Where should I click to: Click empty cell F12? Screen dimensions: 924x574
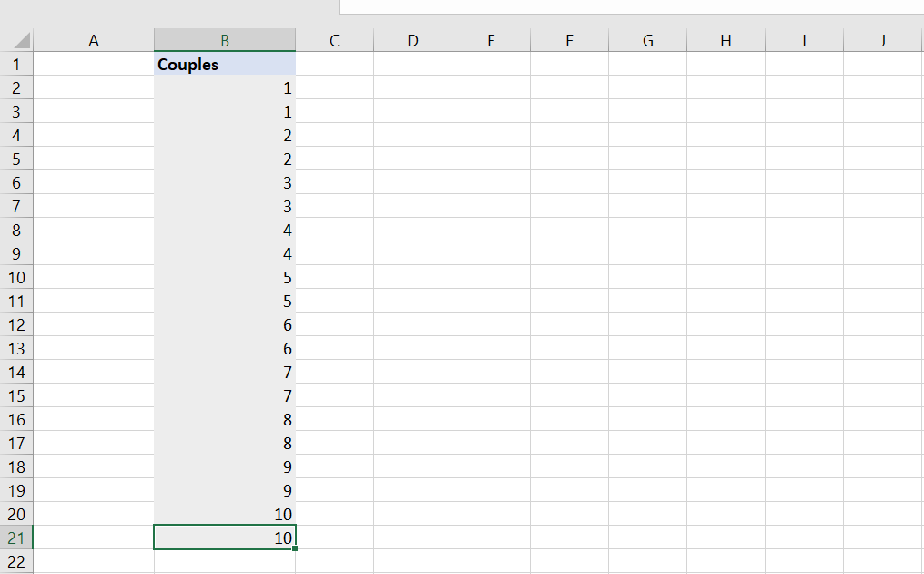pos(569,325)
